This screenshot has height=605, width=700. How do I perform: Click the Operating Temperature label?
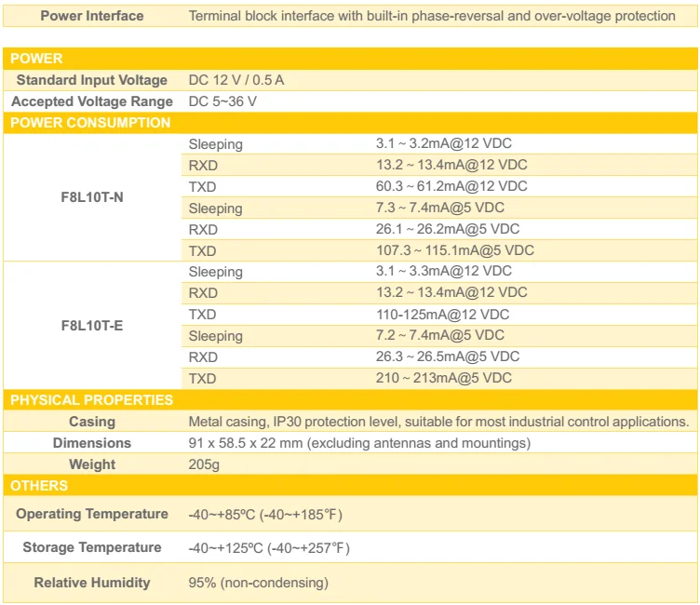click(x=92, y=514)
